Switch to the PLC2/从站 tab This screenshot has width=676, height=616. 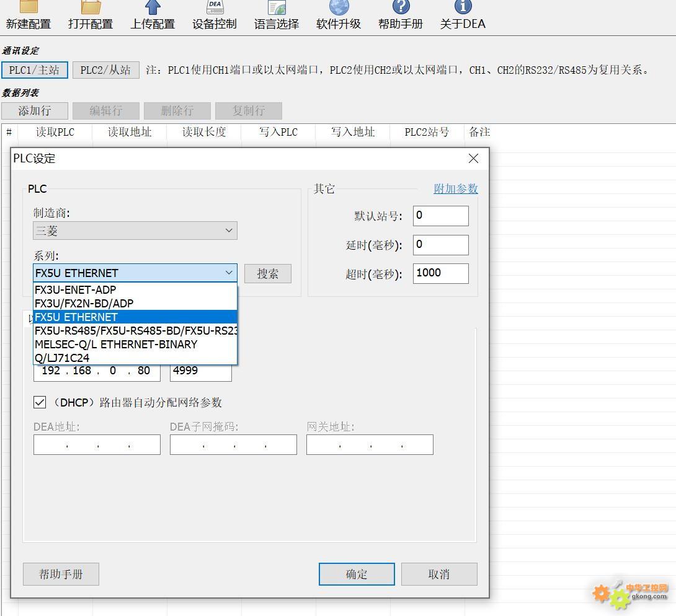point(105,70)
